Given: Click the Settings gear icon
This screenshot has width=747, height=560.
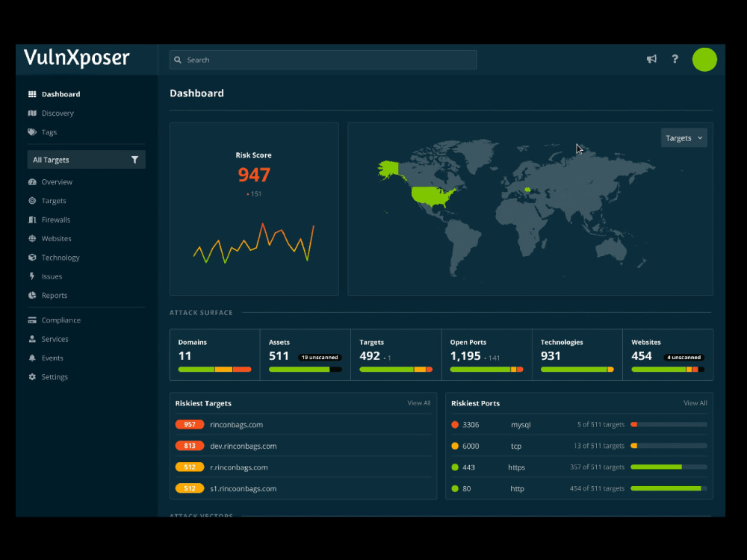Looking at the screenshot, I should click(x=32, y=376).
